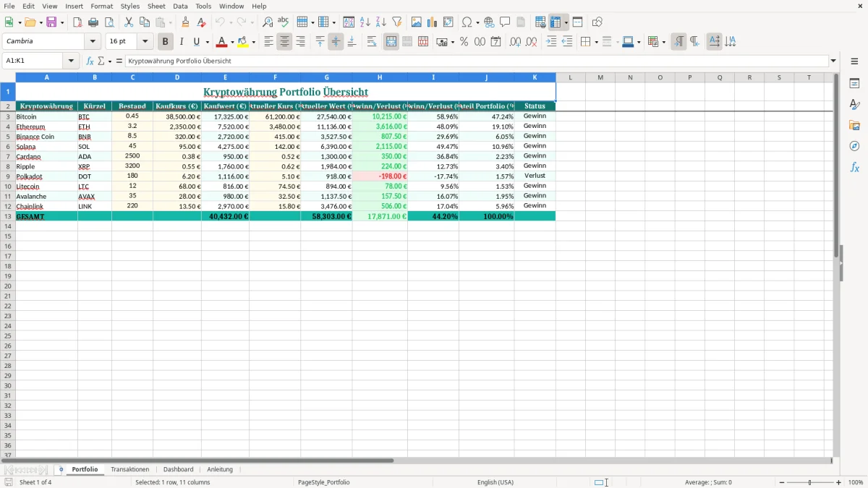Screen dimensions: 868x488
Task: Click Define Print Area icon
Action: click(540, 22)
